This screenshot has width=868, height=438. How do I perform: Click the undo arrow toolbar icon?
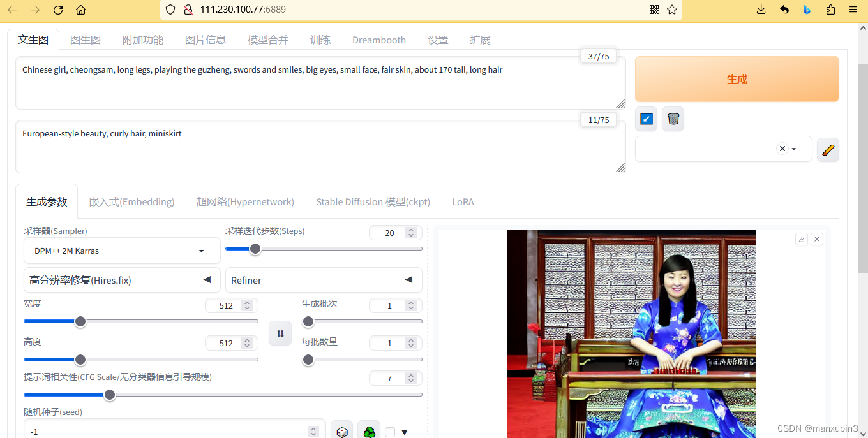tap(784, 10)
